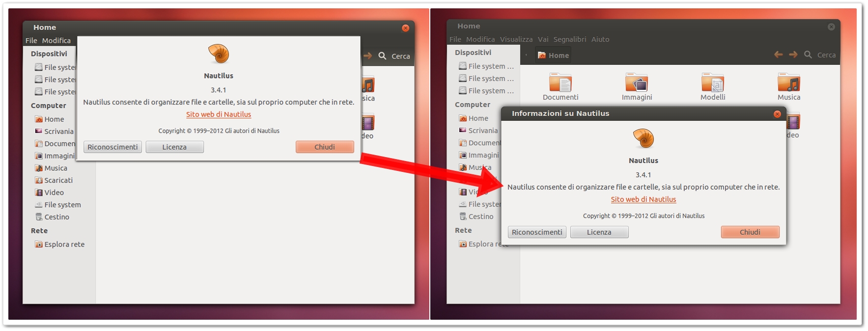Image resolution: width=868 pixels, height=331 pixels.
Task: Click Chiudi in the Informazioni su Nautilus dialog
Action: (x=750, y=232)
